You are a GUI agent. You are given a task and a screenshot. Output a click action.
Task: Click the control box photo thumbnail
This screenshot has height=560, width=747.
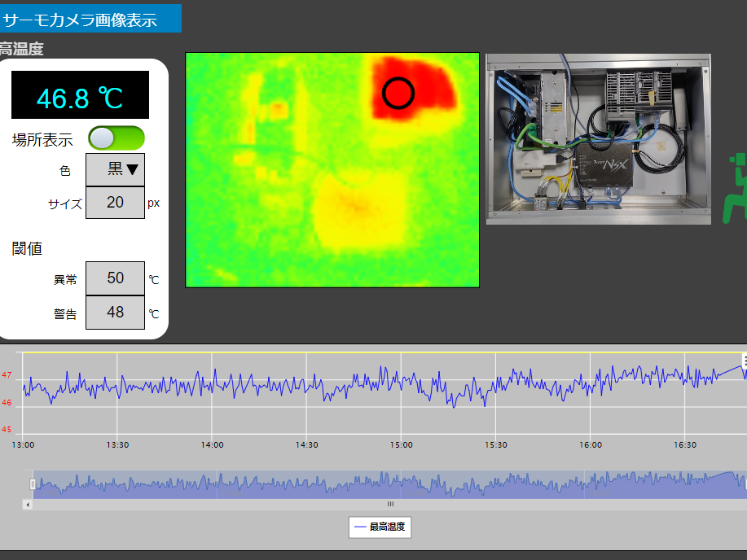(598, 139)
